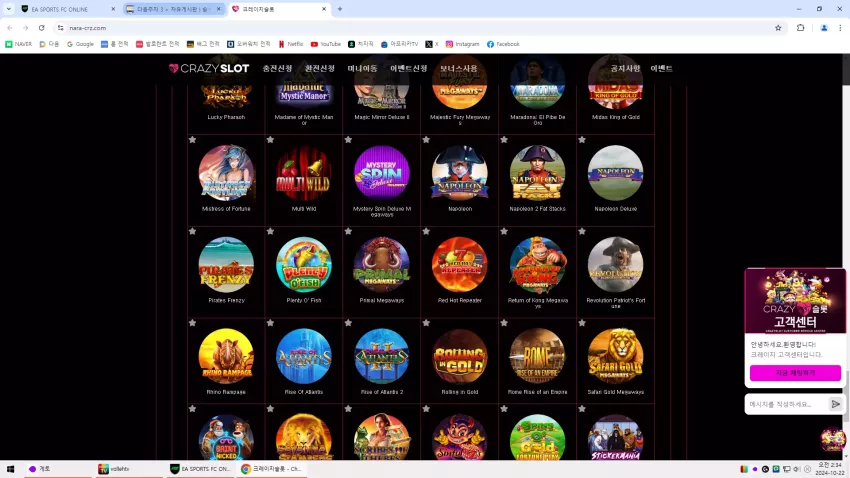Click the CRAZY SLOT logo link

coord(209,68)
